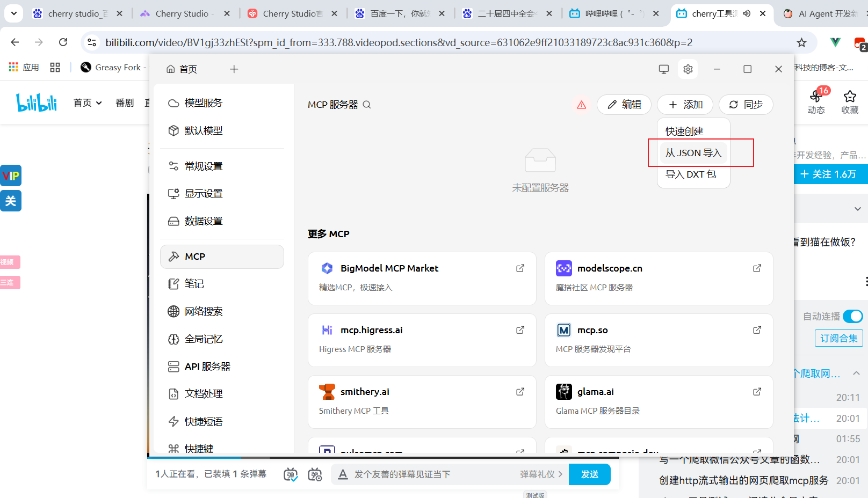Select 从 JSON 导入 menu item
Screen dimensions: 868x498
(693, 153)
